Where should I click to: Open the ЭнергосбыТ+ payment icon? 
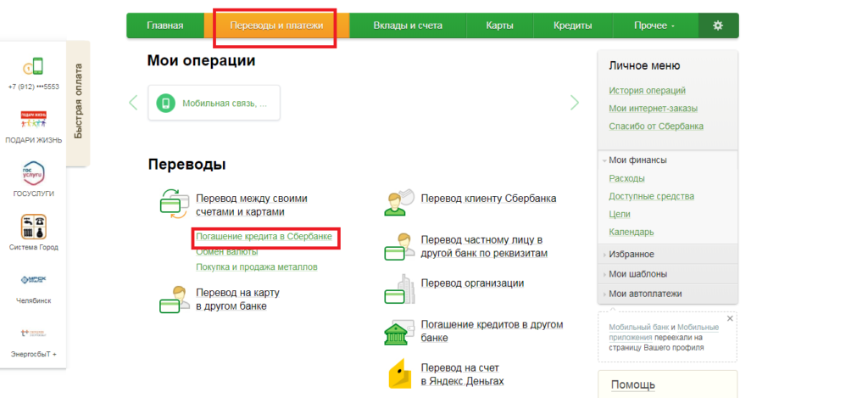[34, 334]
